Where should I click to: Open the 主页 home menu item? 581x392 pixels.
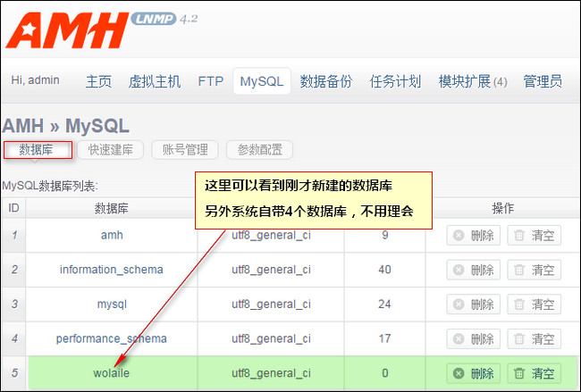(98, 81)
